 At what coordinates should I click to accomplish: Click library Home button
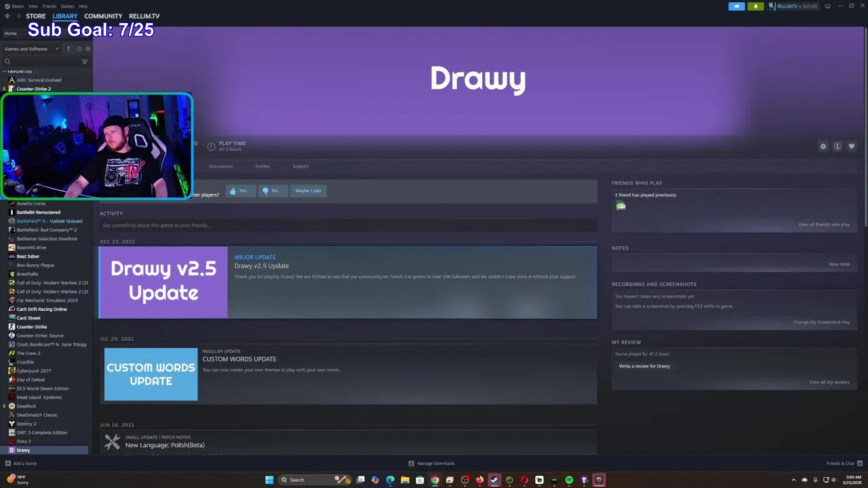[10, 33]
